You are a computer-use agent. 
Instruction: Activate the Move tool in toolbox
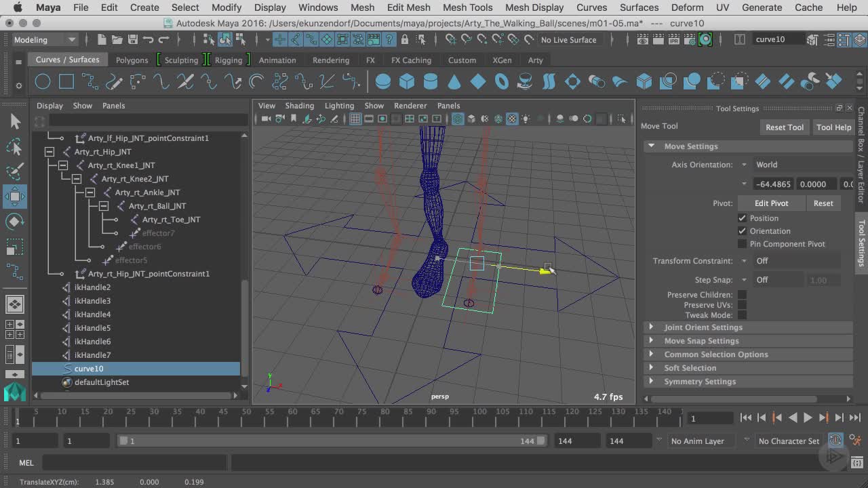pyautogui.click(x=15, y=197)
